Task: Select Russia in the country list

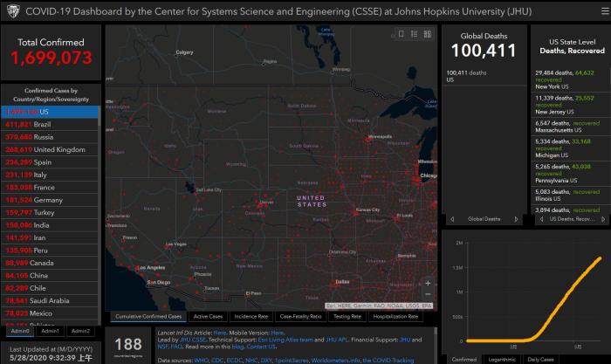Action: (x=50, y=137)
